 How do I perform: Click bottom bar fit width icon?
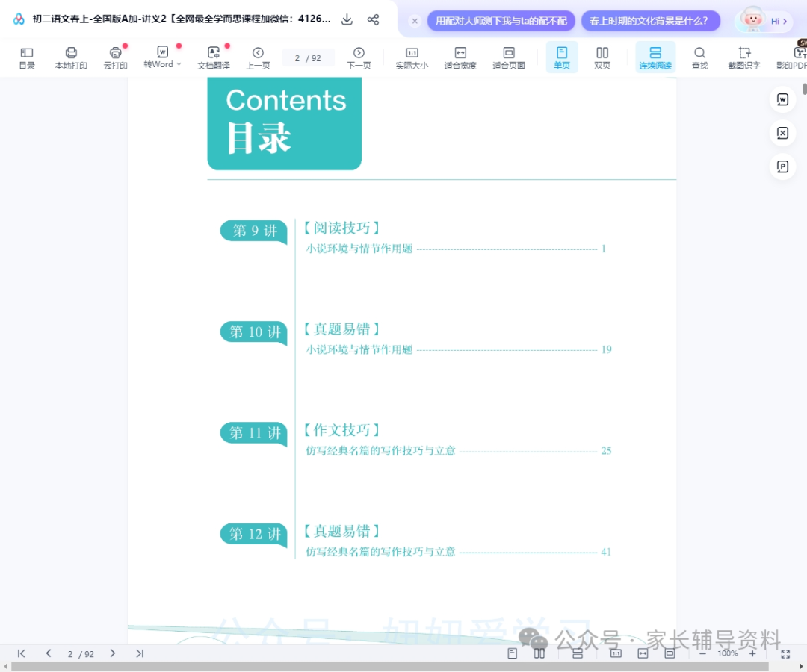click(643, 653)
